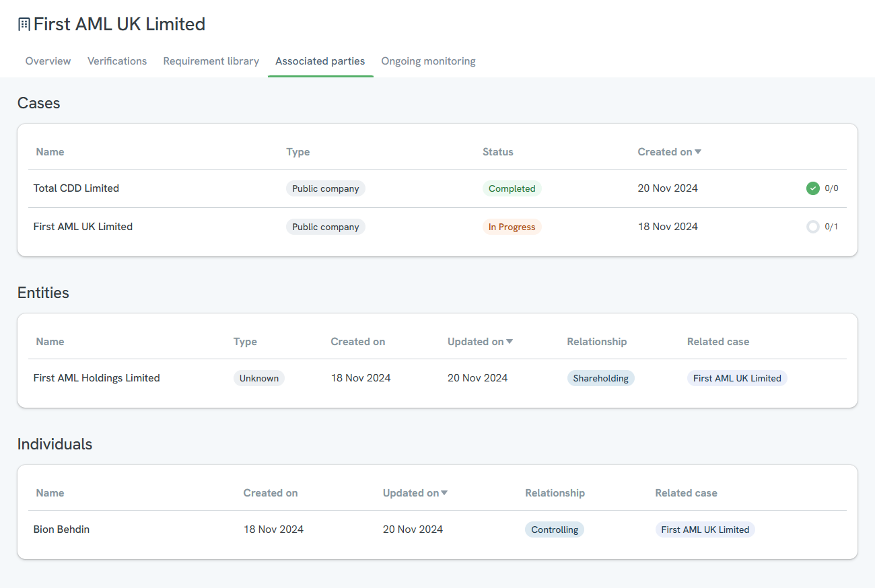
Task: Click the Status column header in Cases
Action: 498,152
